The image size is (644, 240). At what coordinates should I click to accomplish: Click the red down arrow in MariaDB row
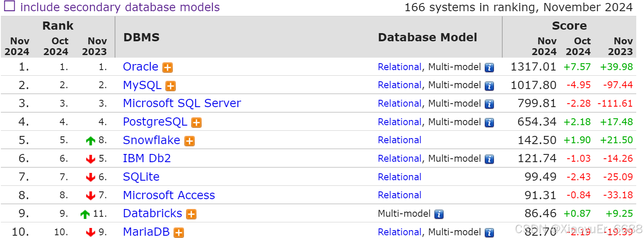coord(90,233)
